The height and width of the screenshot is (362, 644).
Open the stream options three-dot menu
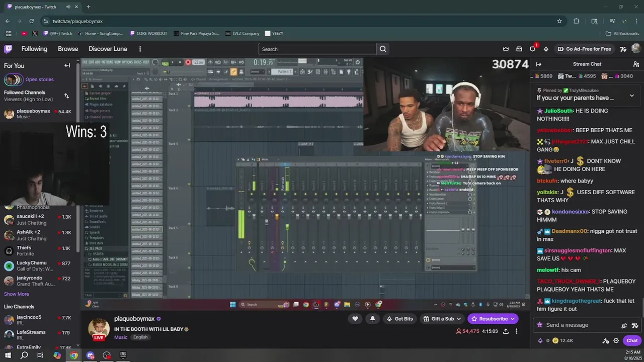coord(516,331)
